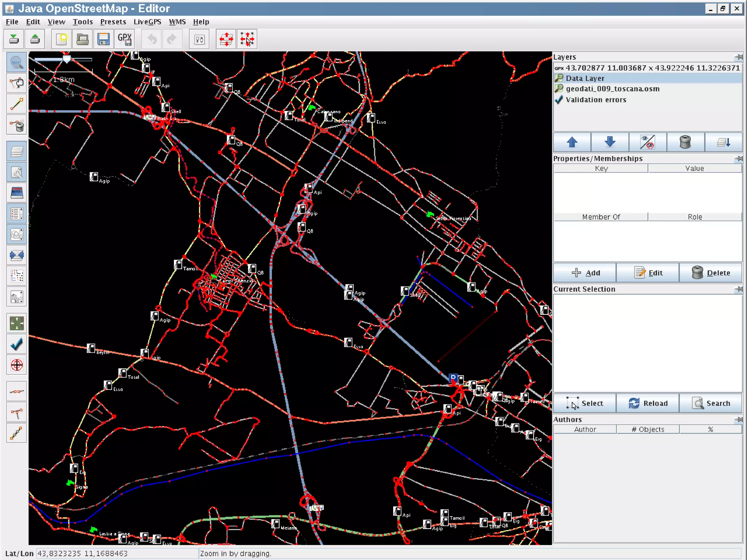The image size is (747, 560).
Task: Click the Zoom to selection red arrows icon
Action: tap(247, 39)
